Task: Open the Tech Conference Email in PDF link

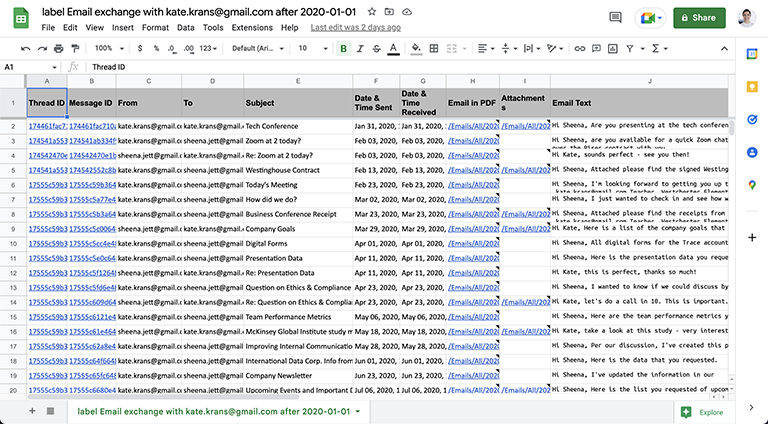Action: (473, 126)
